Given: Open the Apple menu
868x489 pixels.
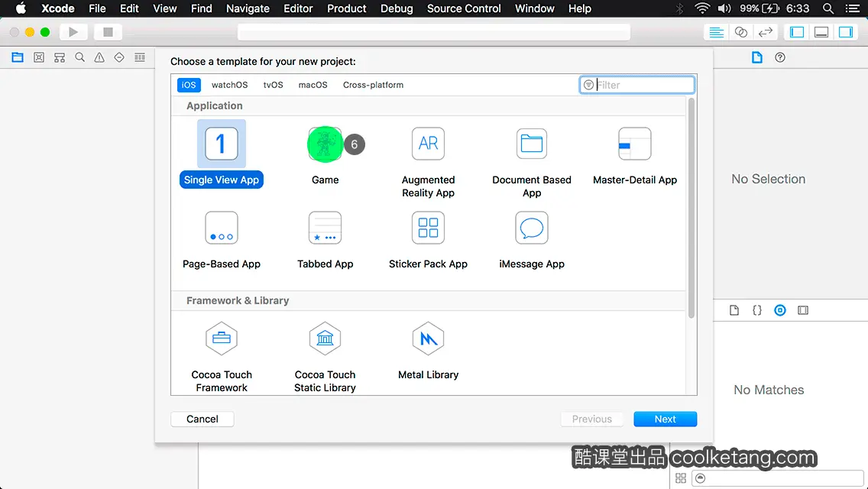Looking at the screenshot, I should click(21, 8).
